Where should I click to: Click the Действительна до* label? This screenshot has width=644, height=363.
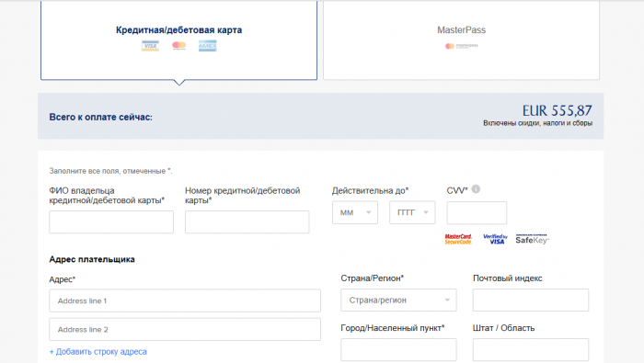(x=370, y=190)
